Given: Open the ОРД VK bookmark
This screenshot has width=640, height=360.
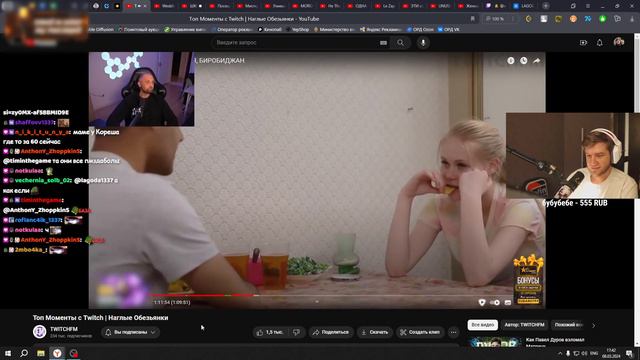Looking at the screenshot, I should pyautogui.click(x=449, y=29).
